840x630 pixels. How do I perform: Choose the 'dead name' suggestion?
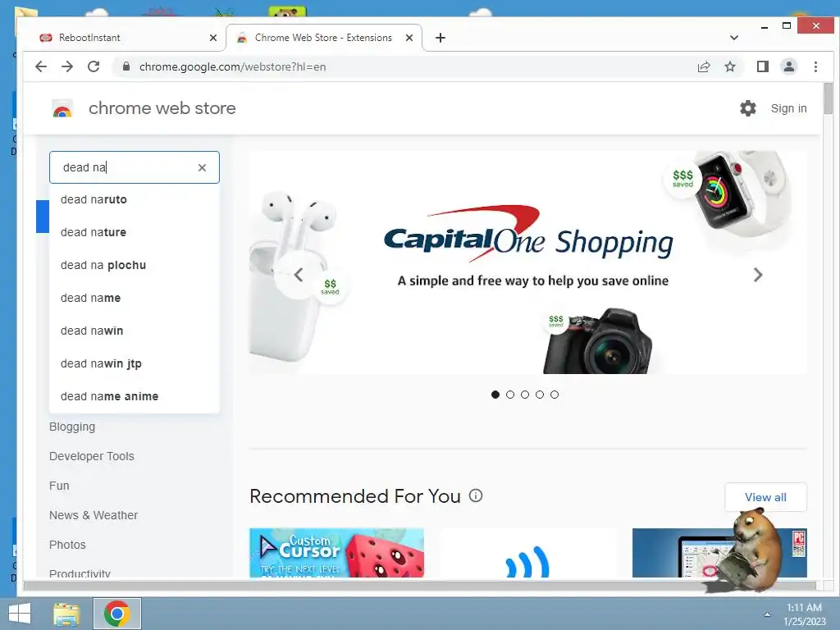(134, 298)
